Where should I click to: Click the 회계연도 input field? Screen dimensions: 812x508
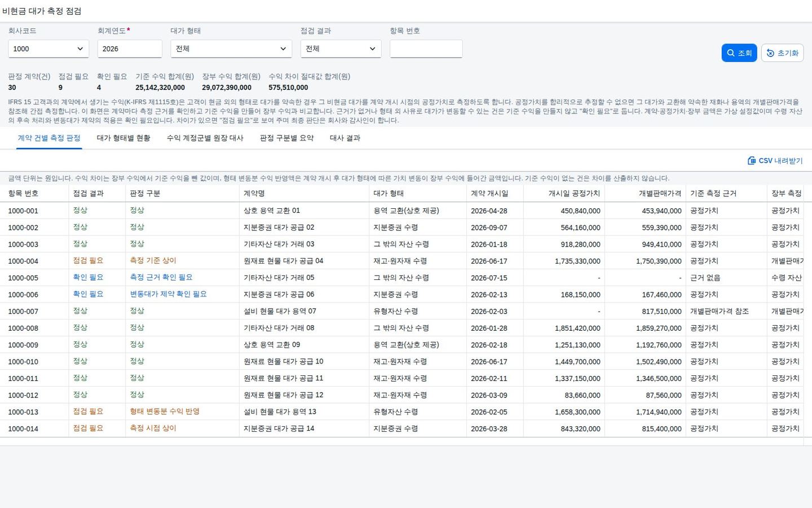130,49
